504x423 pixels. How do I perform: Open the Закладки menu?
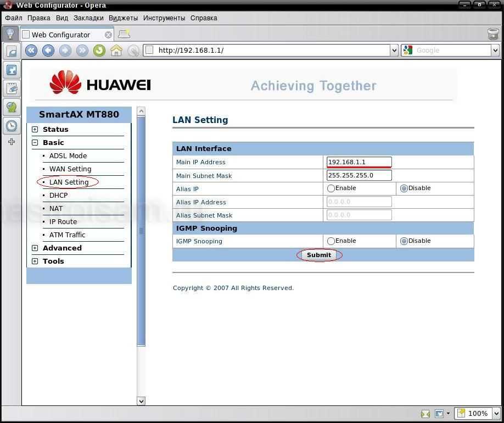88,18
